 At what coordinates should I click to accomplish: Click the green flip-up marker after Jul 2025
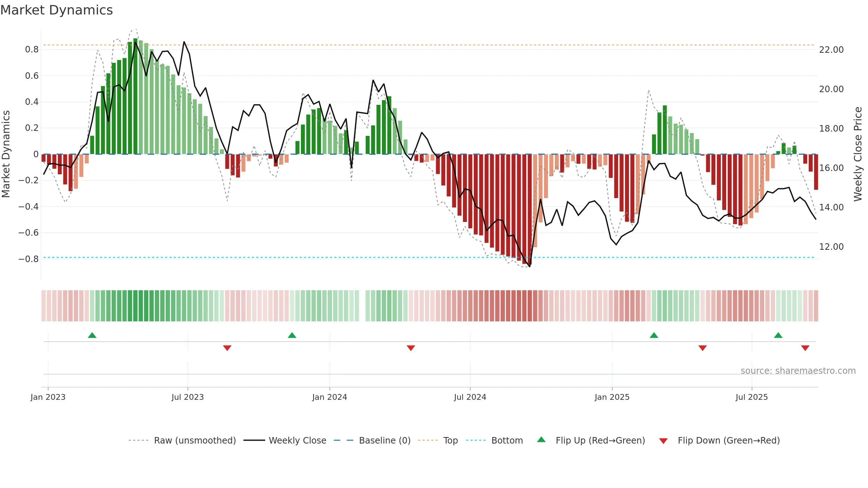pos(778,335)
